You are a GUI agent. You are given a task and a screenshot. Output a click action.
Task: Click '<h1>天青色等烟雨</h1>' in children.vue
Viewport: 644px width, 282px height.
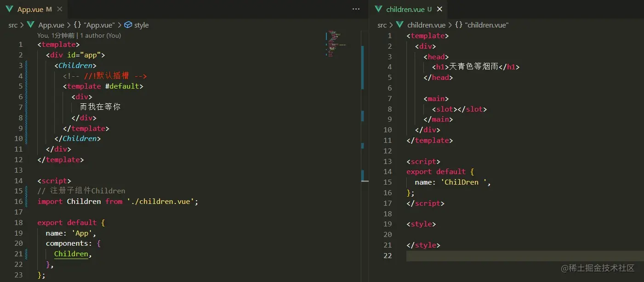pos(476,67)
